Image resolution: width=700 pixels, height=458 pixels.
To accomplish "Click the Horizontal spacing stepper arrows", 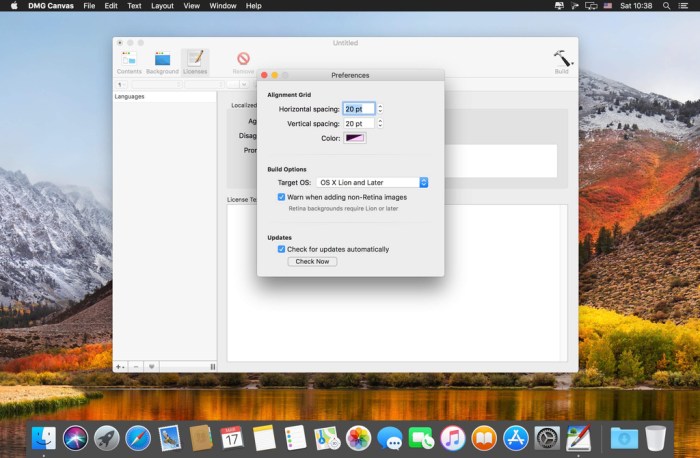I will point(380,108).
